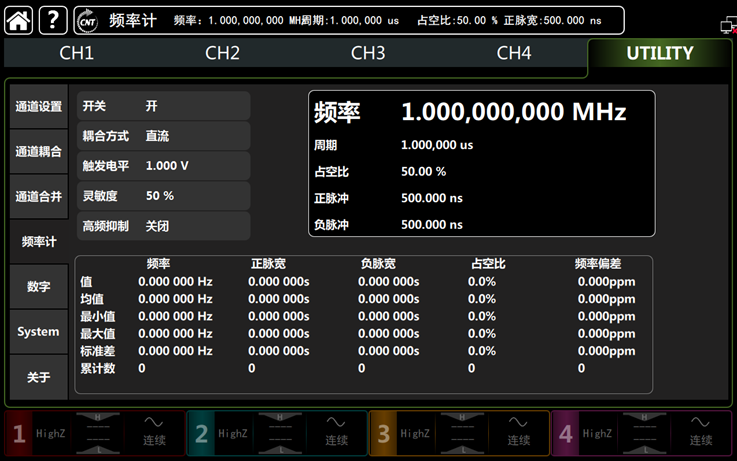Switch to the CH2 tab

[222, 53]
